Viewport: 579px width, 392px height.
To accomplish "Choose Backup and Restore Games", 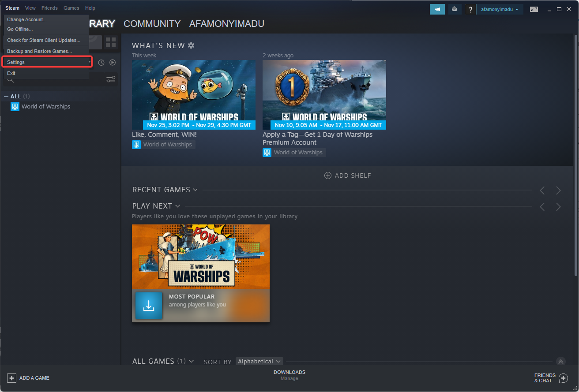I will (46, 51).
